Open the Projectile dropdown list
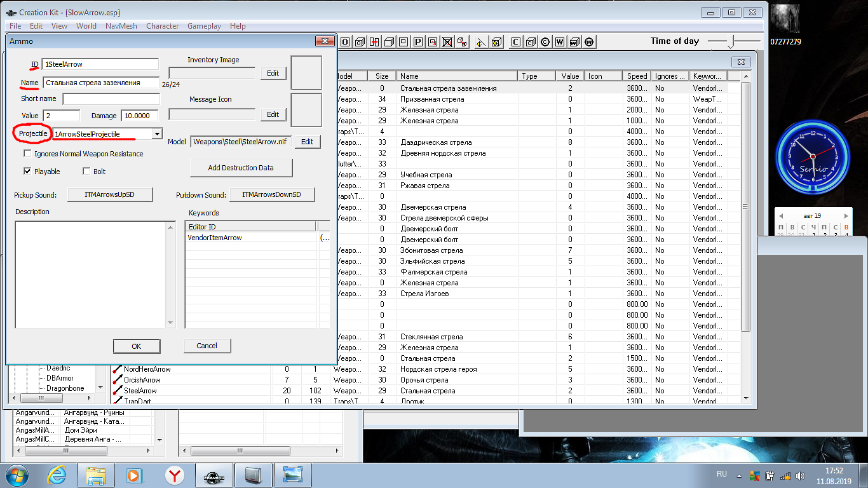Image resolution: width=868 pixels, height=488 pixels. tap(157, 134)
